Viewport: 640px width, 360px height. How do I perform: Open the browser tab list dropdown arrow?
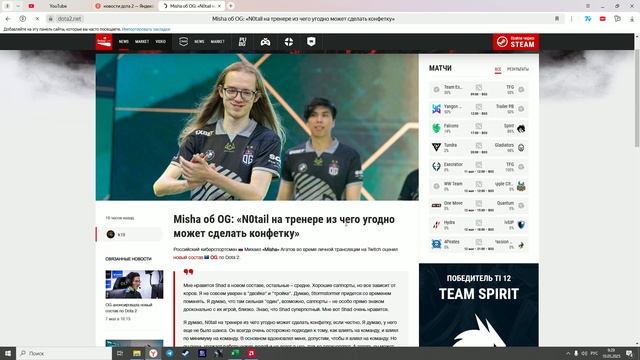click(18, 6)
